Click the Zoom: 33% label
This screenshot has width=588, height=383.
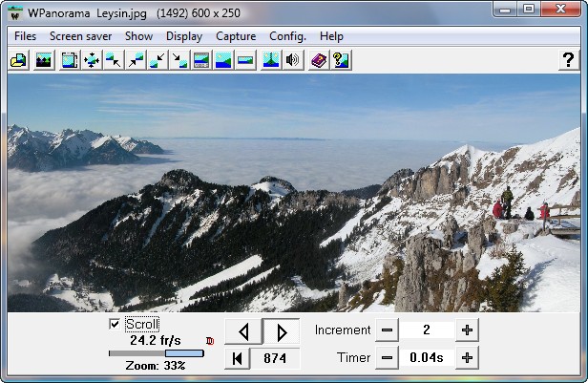coord(156,366)
